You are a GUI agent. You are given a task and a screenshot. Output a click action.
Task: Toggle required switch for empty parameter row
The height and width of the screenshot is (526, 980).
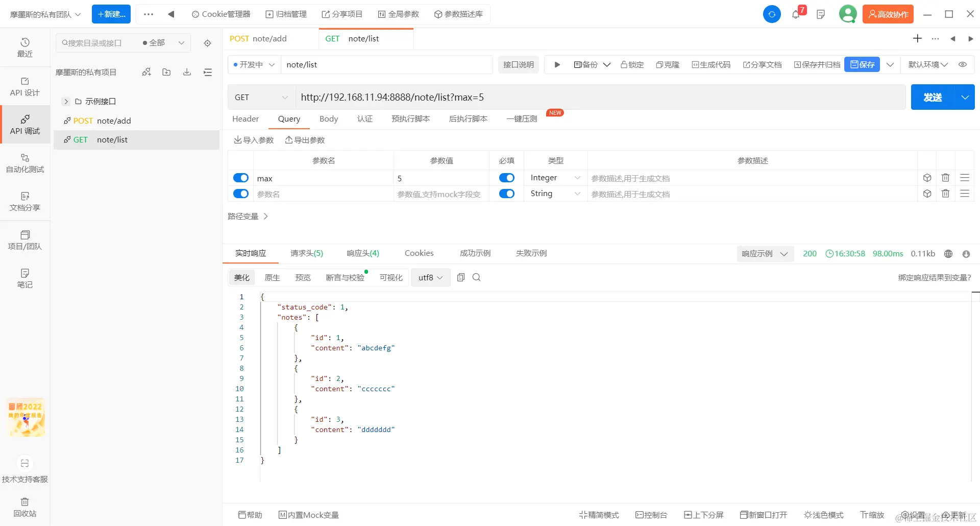507,194
